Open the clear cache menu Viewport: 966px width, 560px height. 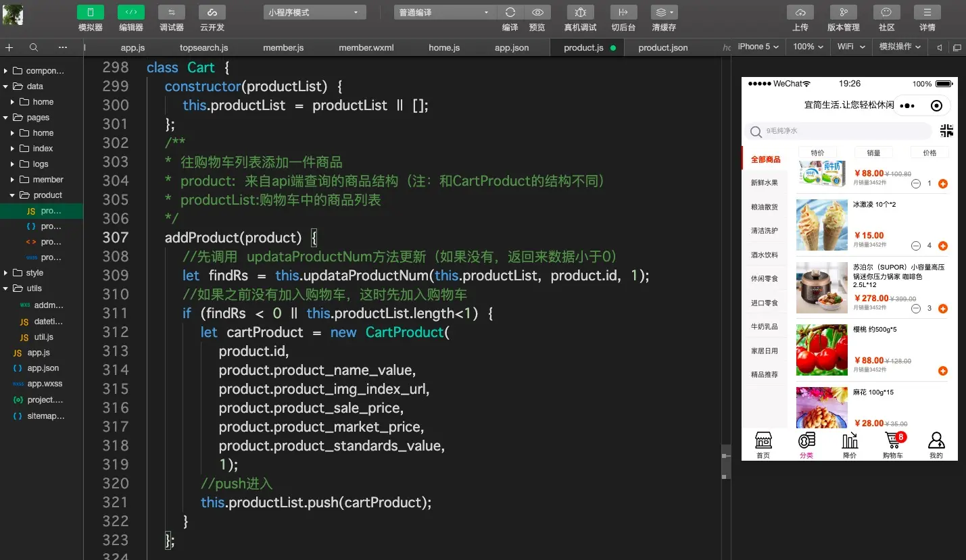[x=665, y=12]
